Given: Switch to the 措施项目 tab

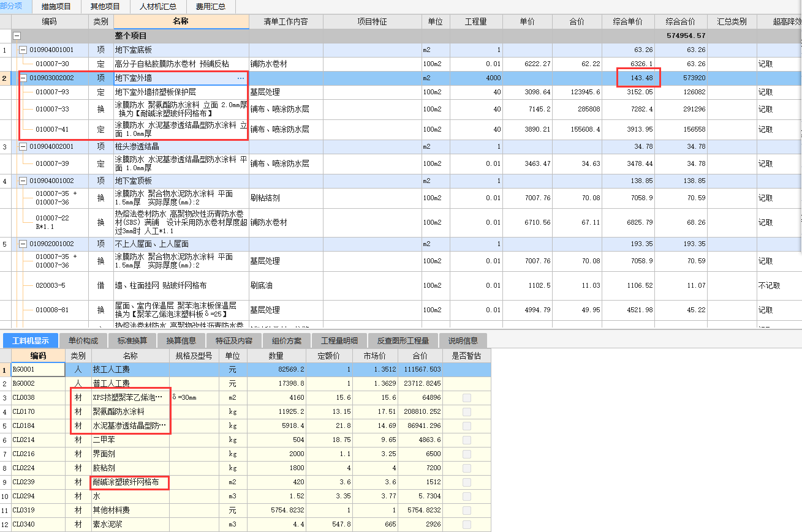Looking at the screenshot, I should (56, 7).
